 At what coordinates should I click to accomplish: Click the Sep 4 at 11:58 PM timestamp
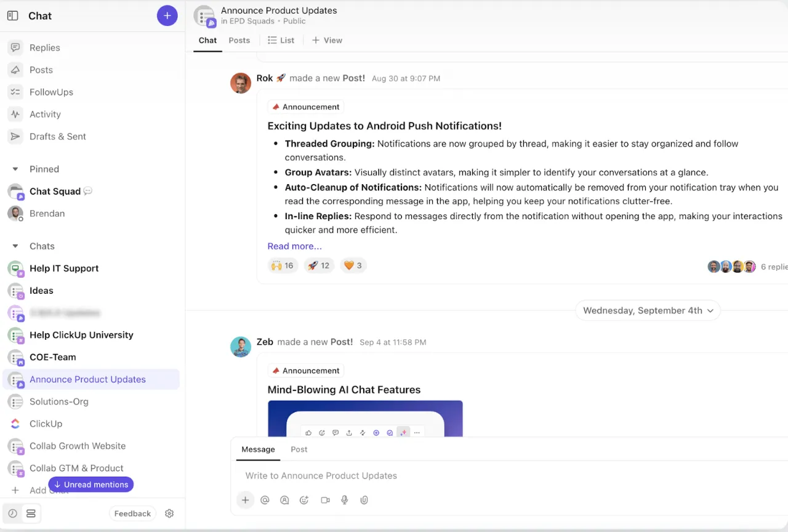click(393, 342)
